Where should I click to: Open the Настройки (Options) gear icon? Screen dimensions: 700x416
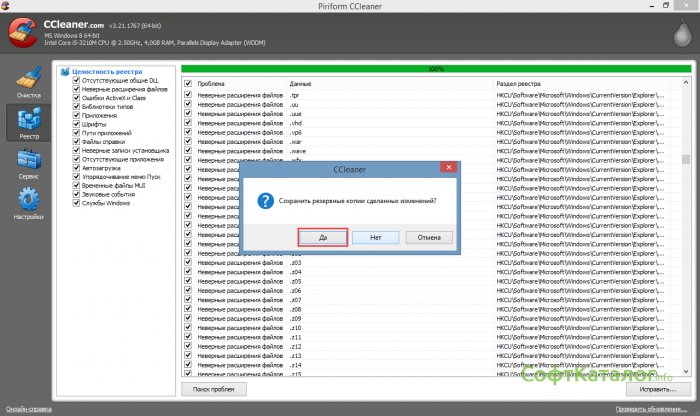(x=28, y=205)
